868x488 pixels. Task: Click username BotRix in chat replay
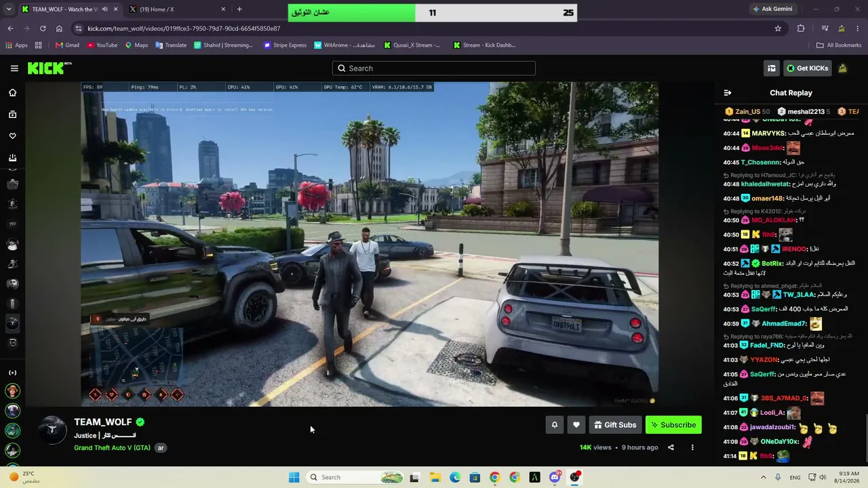tap(772, 264)
